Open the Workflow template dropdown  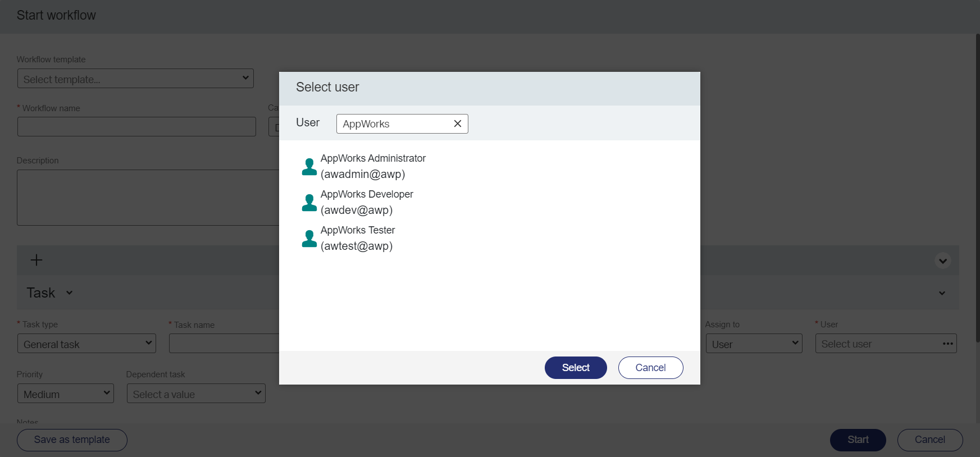pyautogui.click(x=135, y=79)
